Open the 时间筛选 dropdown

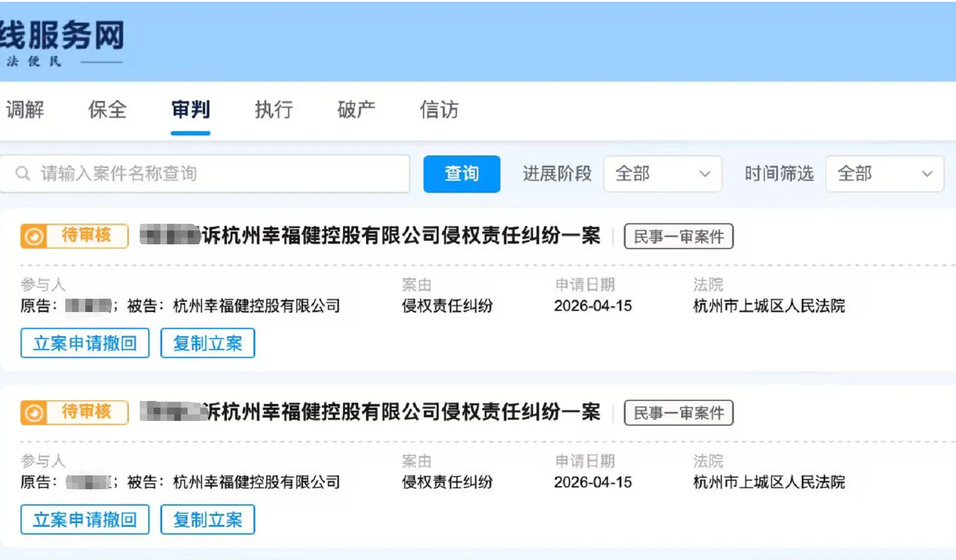click(x=885, y=174)
